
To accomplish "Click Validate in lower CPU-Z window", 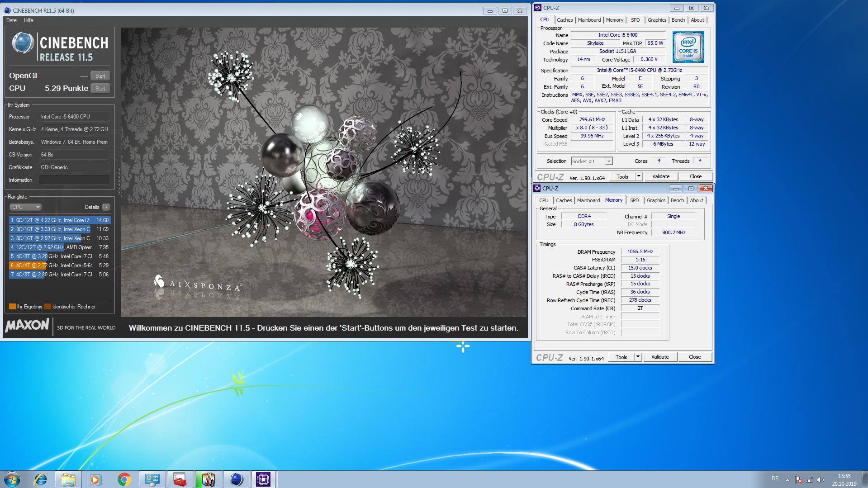I will coord(660,357).
